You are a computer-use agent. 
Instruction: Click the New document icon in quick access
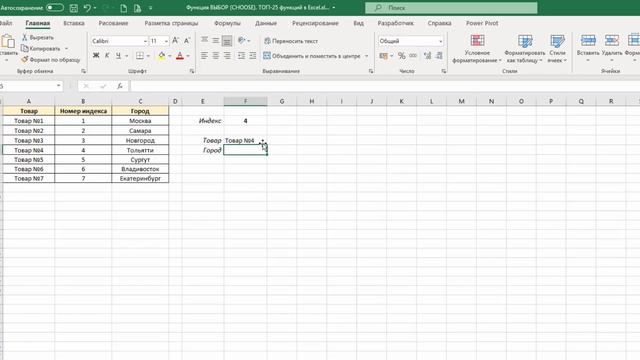123,8
